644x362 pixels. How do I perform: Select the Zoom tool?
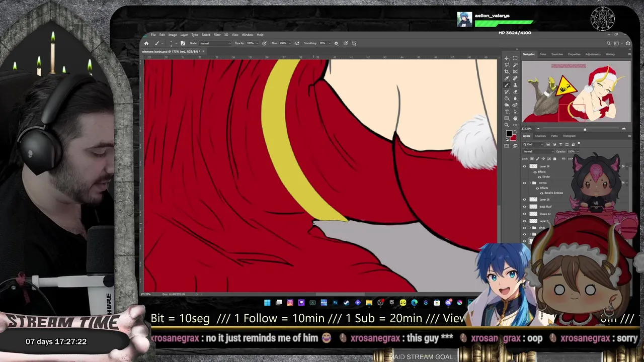coord(507,125)
